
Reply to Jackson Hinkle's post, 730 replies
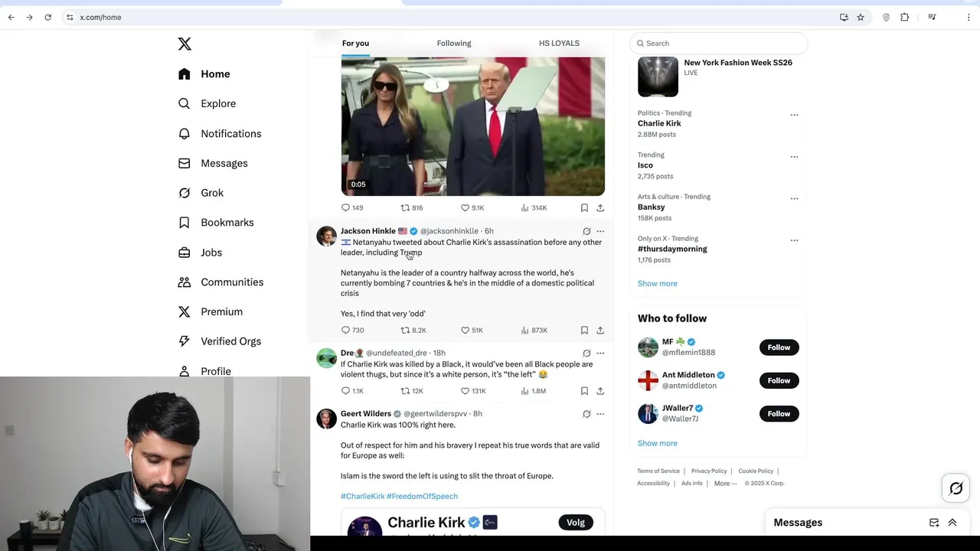(x=352, y=330)
